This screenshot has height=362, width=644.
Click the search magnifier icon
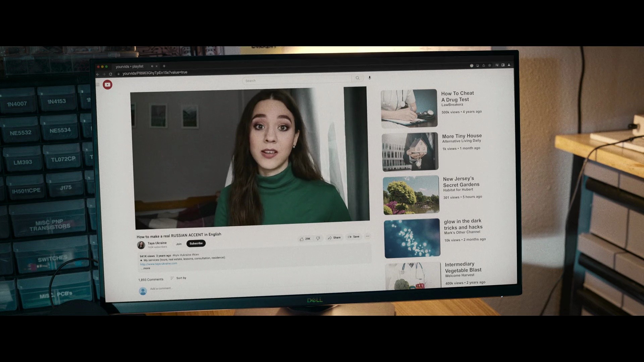pyautogui.click(x=358, y=78)
